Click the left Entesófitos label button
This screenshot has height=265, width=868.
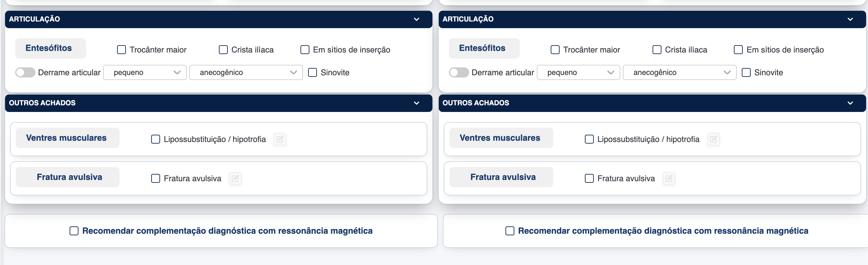pyautogui.click(x=49, y=48)
